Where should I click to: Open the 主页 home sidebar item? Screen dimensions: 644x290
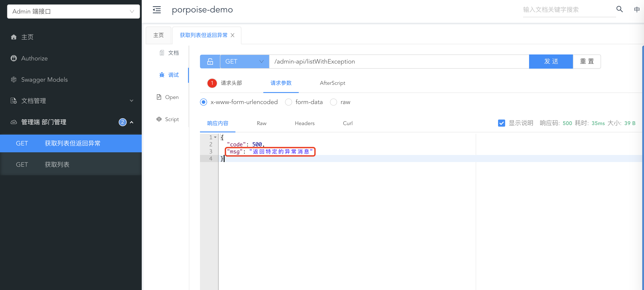[x=27, y=37]
